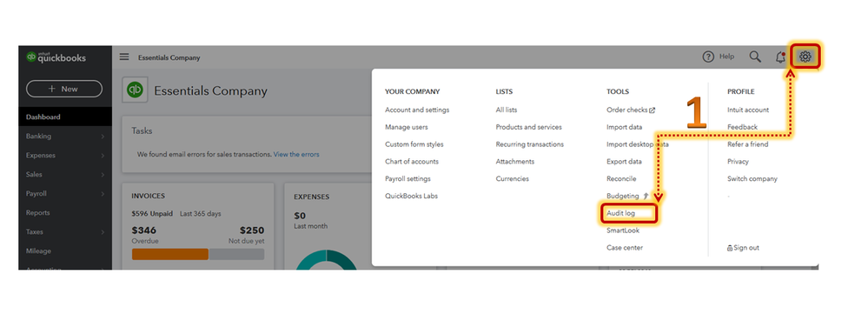The height and width of the screenshot is (314, 868).
Task: Click the Essentials Company logo icon
Action: tap(135, 90)
